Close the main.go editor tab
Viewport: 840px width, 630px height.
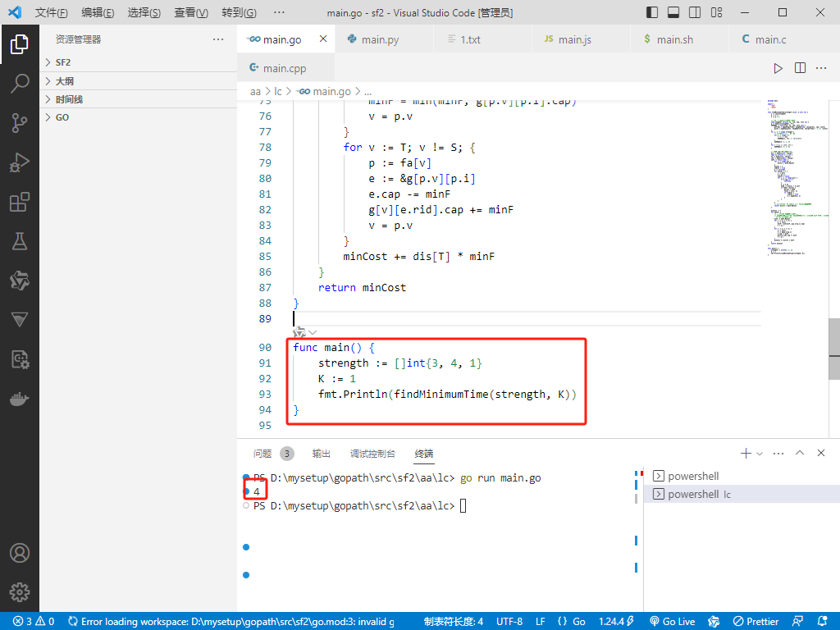click(x=323, y=39)
